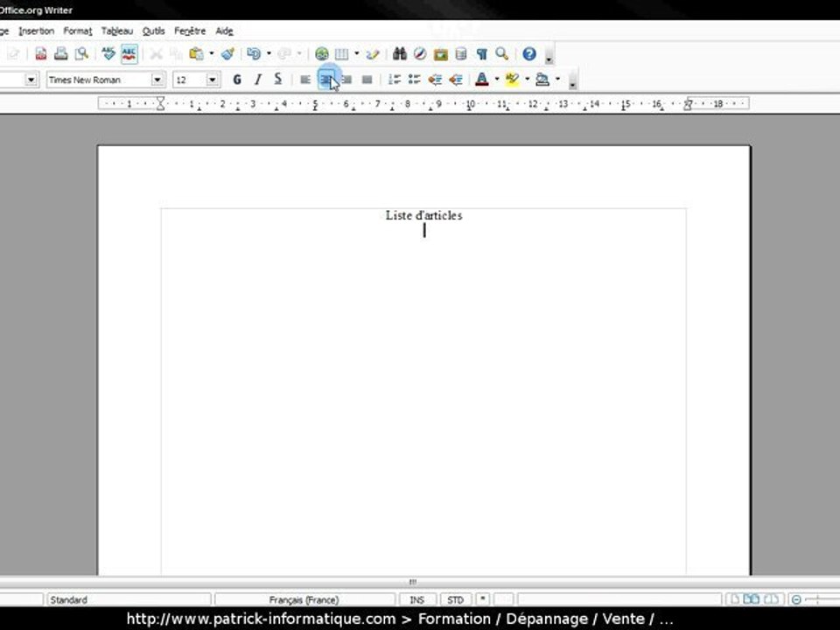Toggle underline with the S button
Image resolution: width=840 pixels, height=630 pixels.
[278, 80]
